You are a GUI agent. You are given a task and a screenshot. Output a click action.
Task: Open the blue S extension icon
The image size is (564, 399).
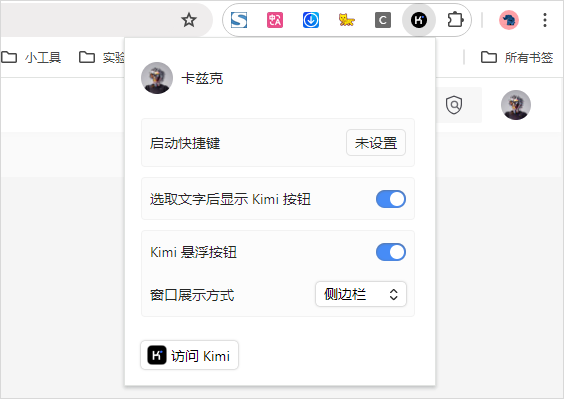pos(239,20)
